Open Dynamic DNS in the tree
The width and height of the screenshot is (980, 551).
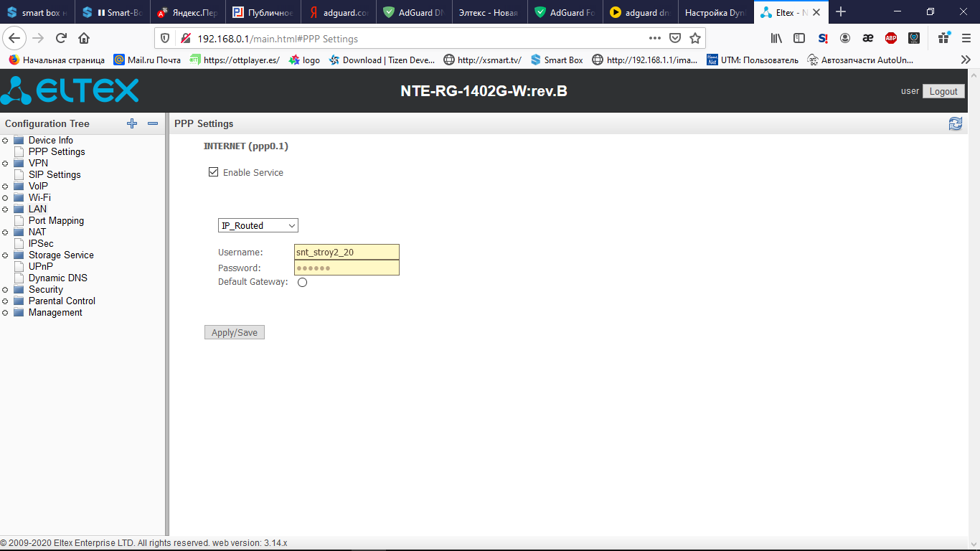point(58,278)
